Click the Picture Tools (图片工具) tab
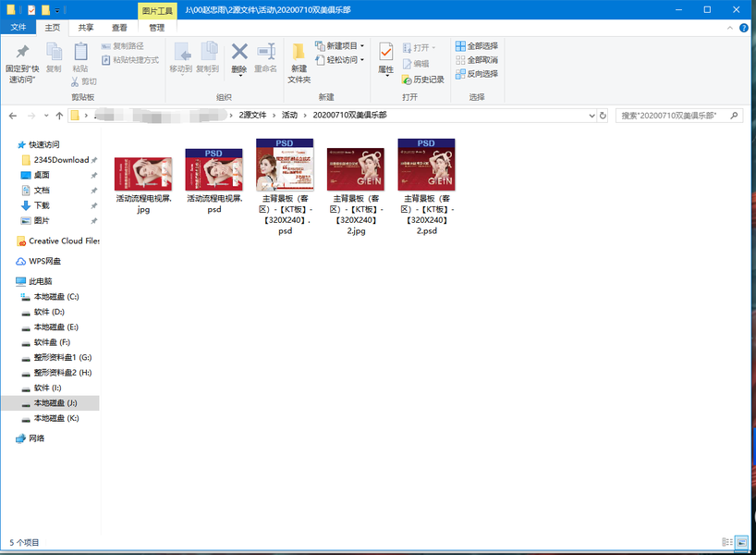The image size is (756, 555). [x=157, y=10]
